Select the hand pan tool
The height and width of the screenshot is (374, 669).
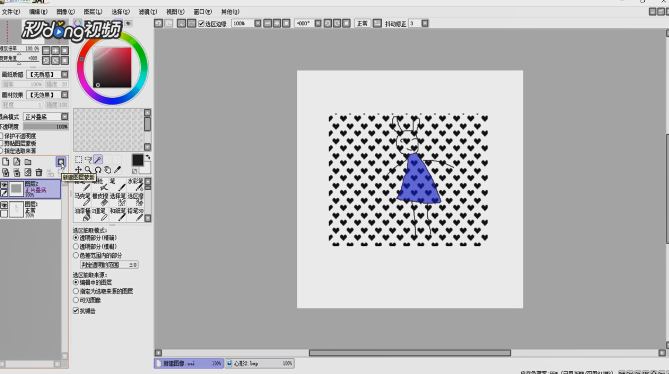(108, 170)
